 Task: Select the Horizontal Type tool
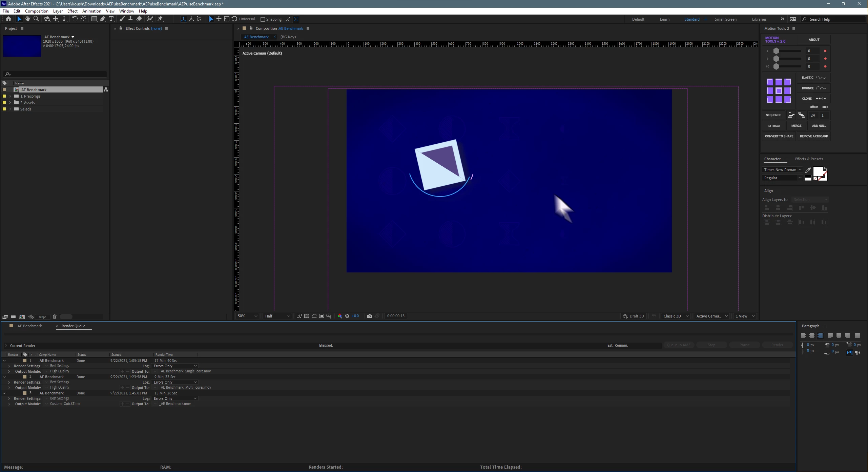pos(111,19)
